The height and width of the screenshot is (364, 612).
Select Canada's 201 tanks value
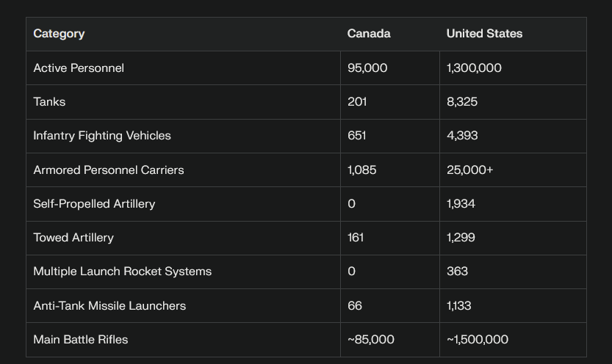click(357, 102)
